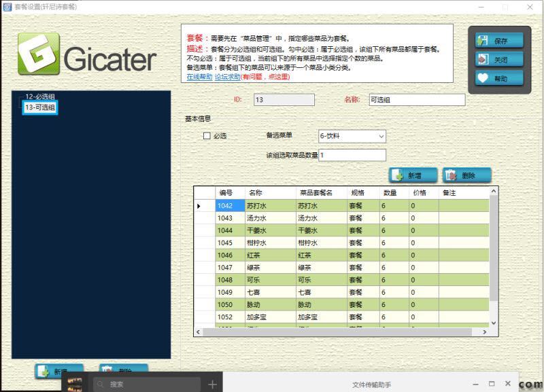Click the table's horizontal scrollbar right arrow
The image size is (544, 392).
click(485, 332)
